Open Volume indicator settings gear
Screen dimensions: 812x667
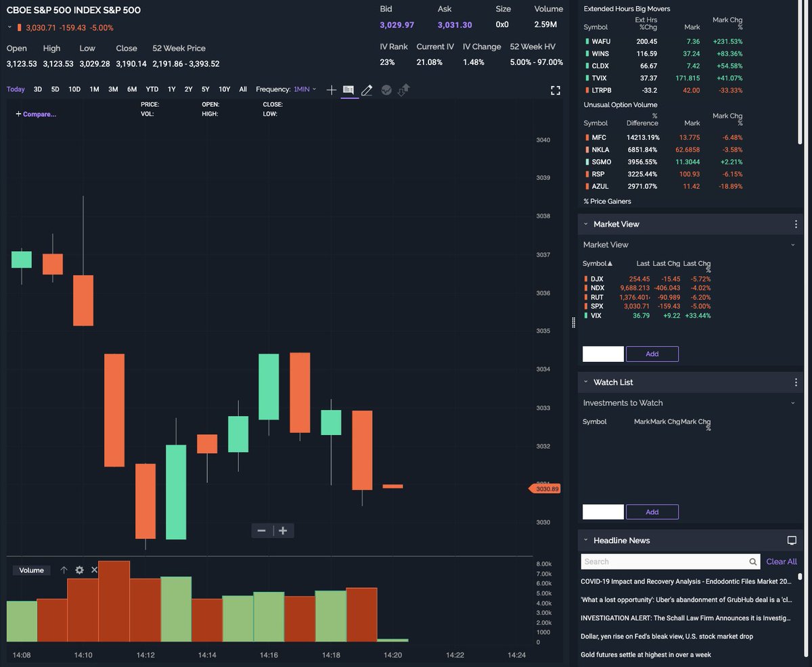(79, 570)
